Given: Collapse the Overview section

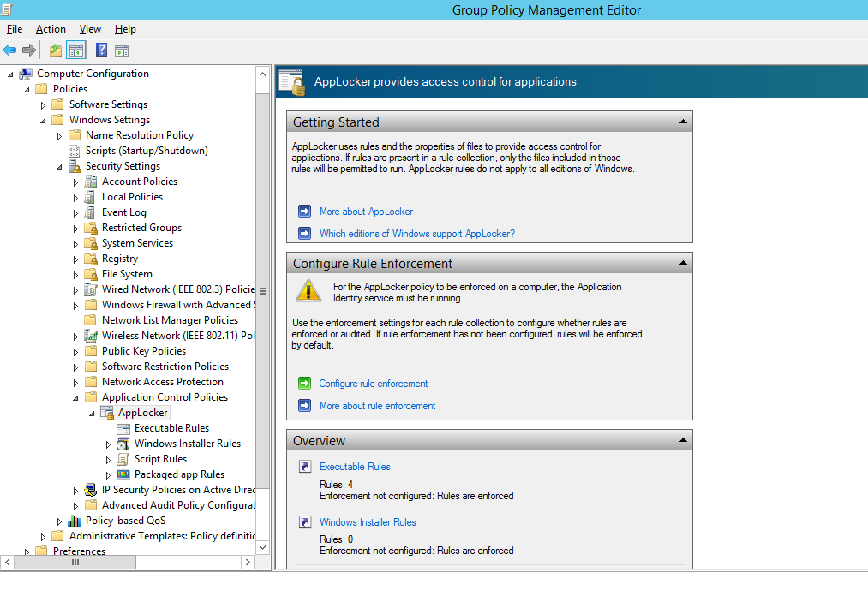Looking at the screenshot, I should [683, 440].
